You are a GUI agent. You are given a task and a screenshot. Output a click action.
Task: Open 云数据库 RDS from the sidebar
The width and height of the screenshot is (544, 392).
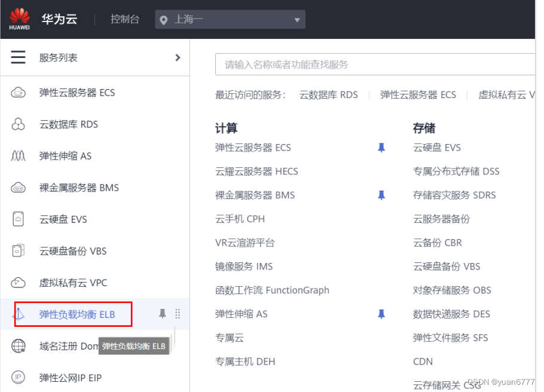69,124
